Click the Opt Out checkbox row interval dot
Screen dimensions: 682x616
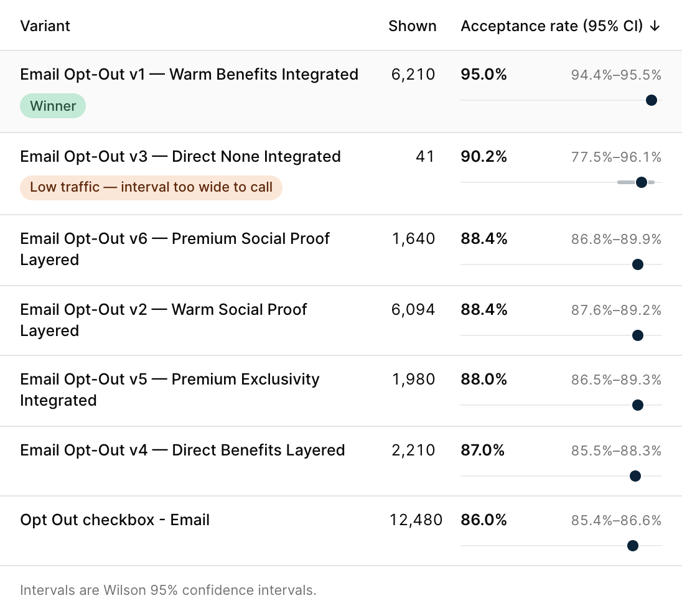[x=633, y=546]
